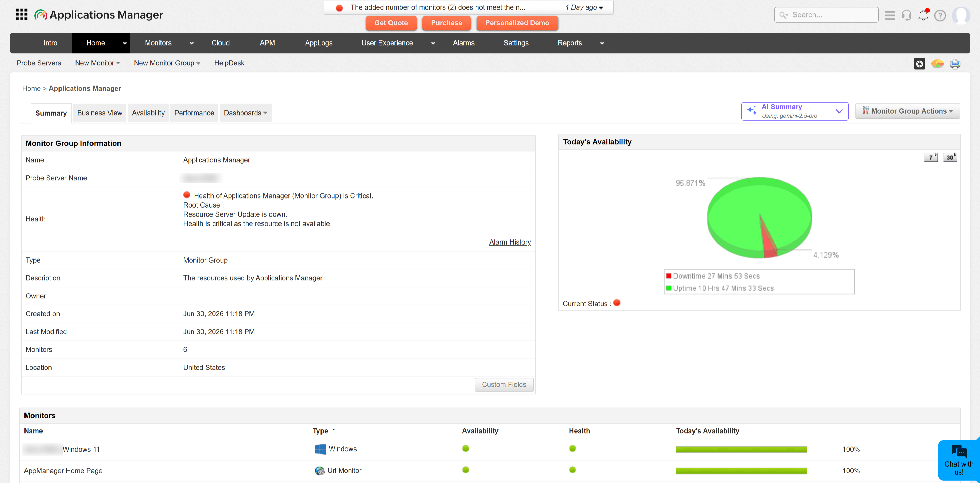
Task: Click the headset support icon
Action: (x=906, y=15)
